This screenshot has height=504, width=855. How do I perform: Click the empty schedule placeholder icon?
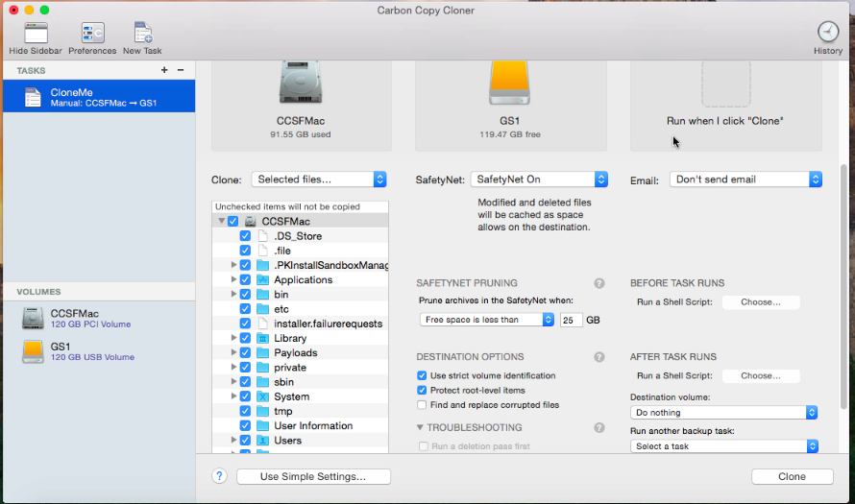tap(725, 84)
